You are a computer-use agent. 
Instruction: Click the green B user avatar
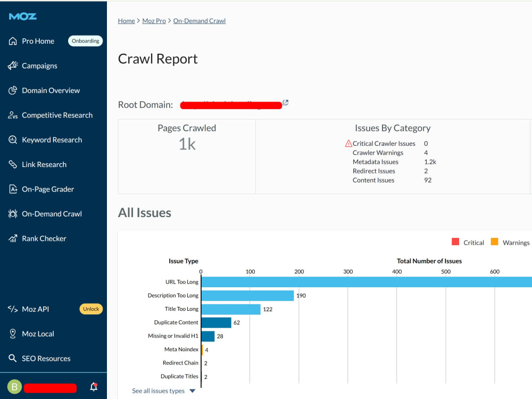14,387
